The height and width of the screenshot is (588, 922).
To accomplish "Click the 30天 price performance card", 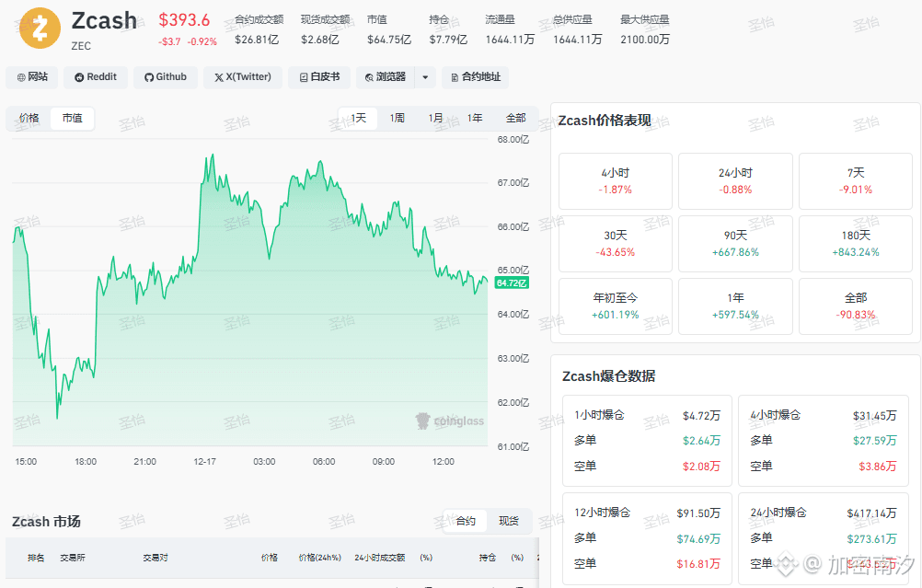I will coord(615,244).
